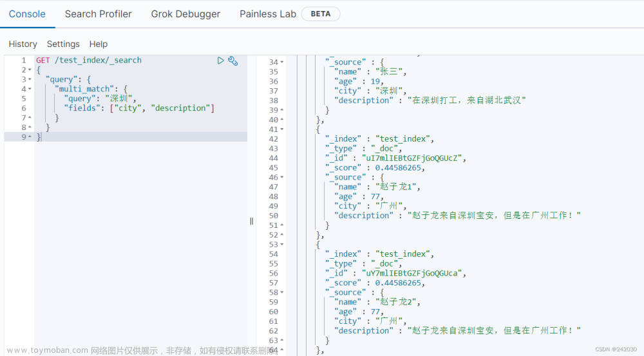Collapse the "query" fold at line 3

(x=30, y=79)
